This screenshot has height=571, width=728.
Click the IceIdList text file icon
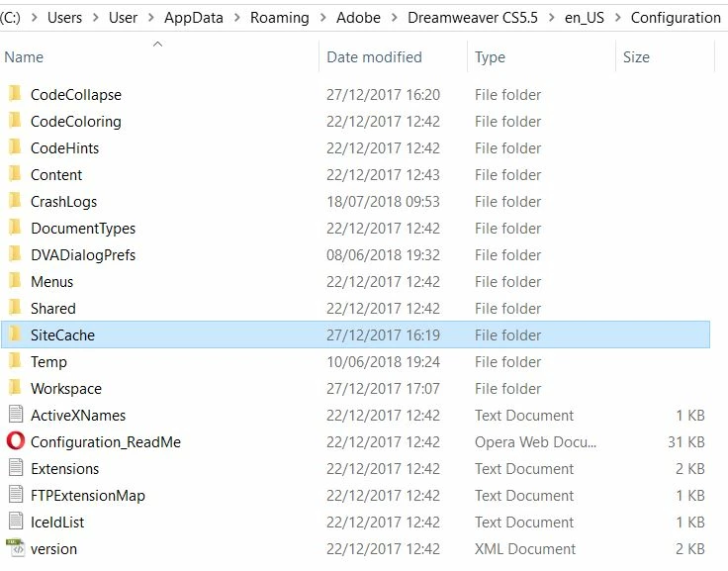[16, 521]
